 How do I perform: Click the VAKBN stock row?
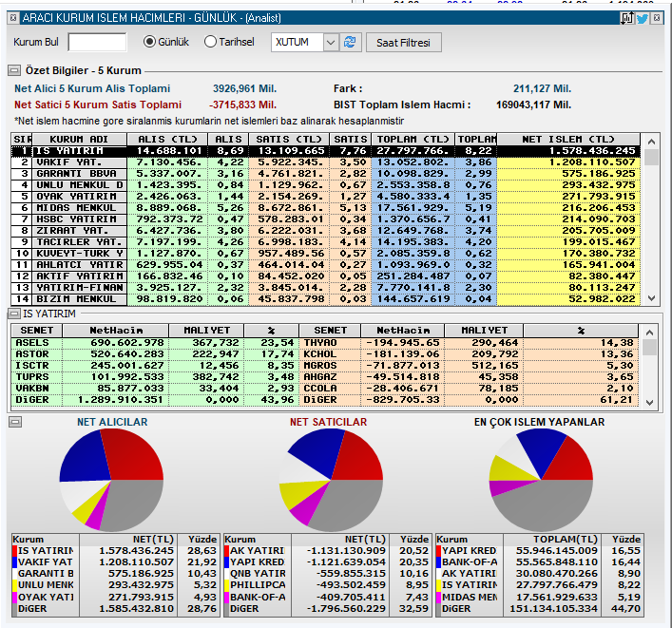155,389
